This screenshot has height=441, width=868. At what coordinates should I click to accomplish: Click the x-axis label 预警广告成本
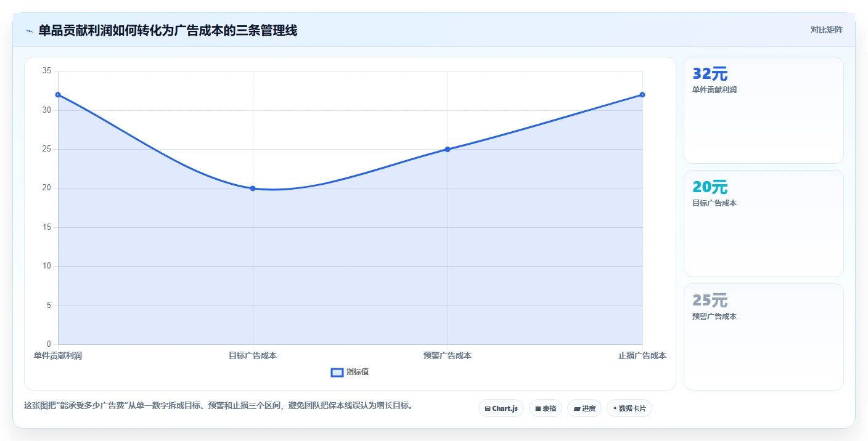[x=448, y=355]
